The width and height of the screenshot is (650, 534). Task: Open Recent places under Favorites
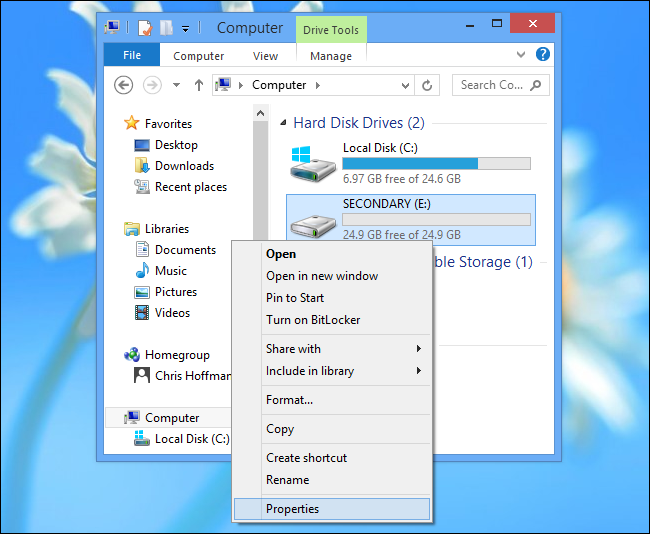point(191,187)
